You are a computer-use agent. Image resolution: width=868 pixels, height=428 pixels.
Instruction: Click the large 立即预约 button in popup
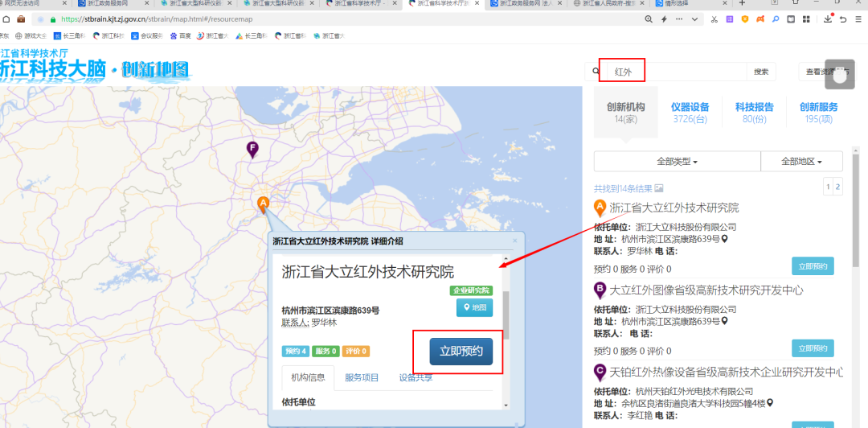coord(461,351)
